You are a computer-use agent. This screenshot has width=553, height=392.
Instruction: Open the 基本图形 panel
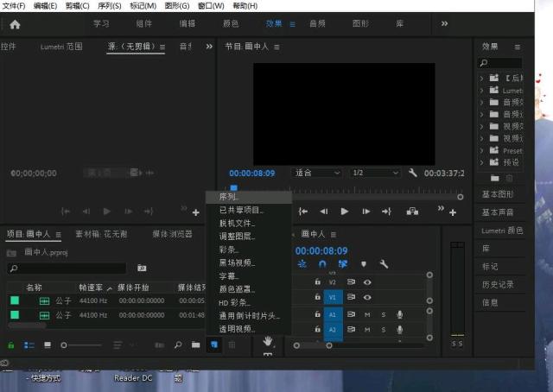[x=498, y=194]
